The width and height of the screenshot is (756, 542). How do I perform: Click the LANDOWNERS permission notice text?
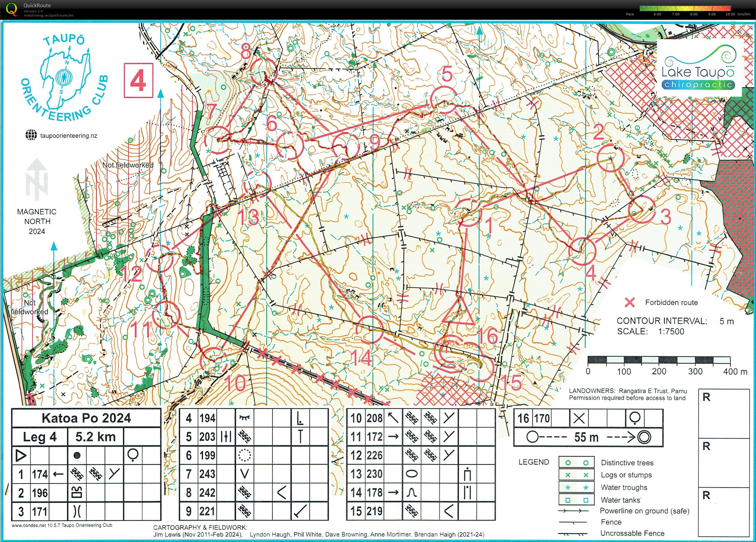coord(628,394)
